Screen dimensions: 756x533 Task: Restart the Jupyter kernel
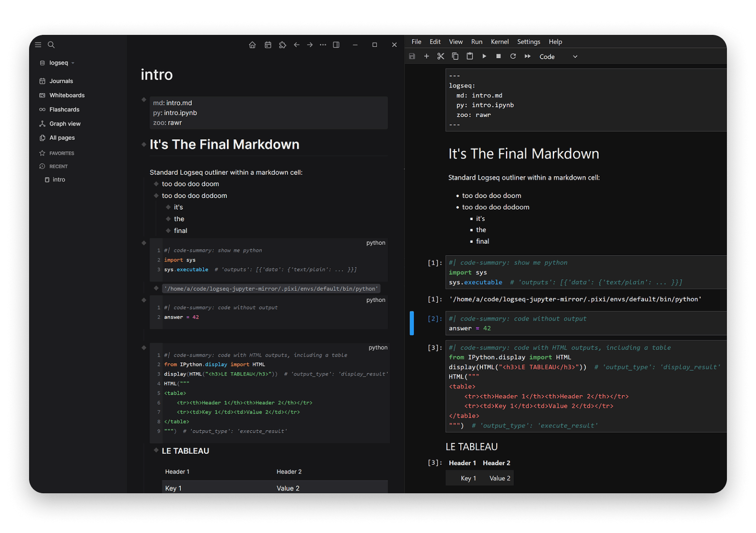(x=513, y=56)
